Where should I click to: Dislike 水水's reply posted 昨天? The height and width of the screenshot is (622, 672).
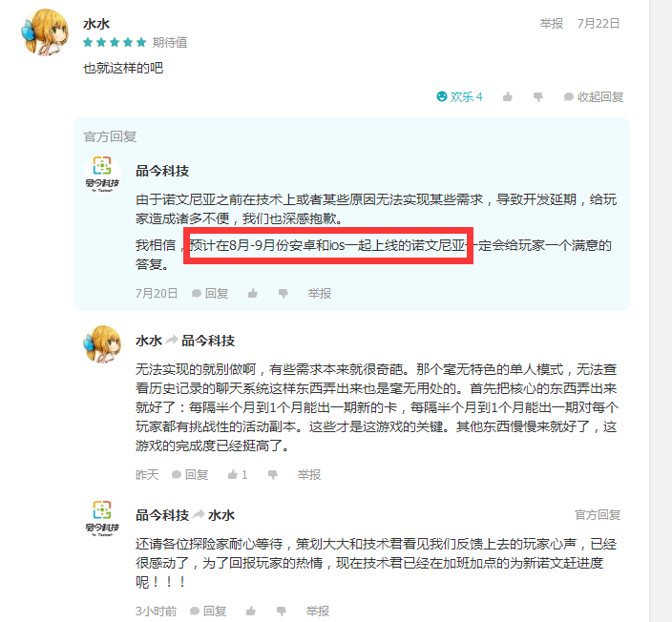click(273, 475)
